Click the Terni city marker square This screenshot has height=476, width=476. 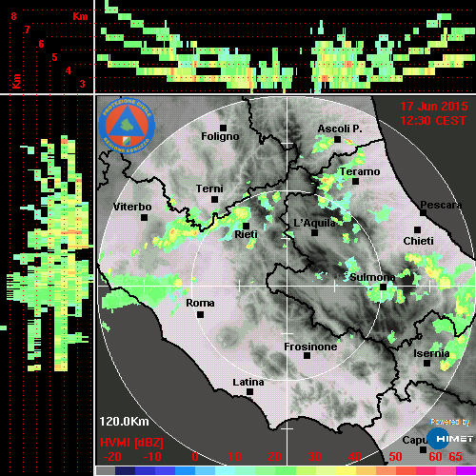click(215, 200)
